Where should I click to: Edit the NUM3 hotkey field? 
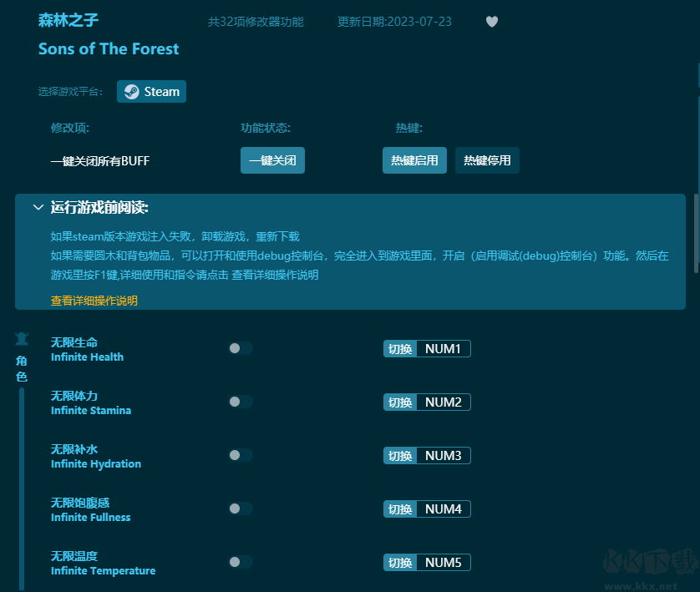(x=444, y=456)
